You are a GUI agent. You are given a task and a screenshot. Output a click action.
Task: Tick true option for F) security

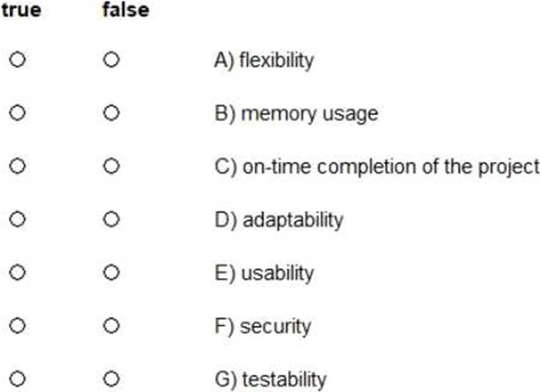[x=18, y=326]
